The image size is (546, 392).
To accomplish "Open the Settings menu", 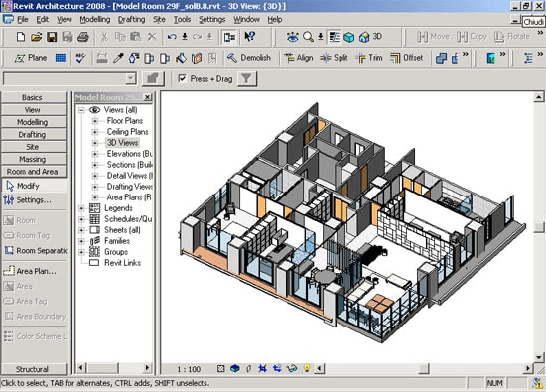I will 212,20.
